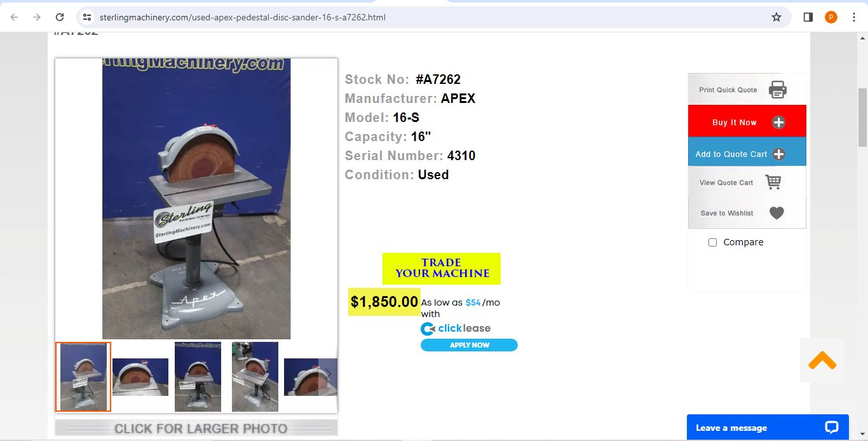This screenshot has height=441, width=868.
Task: Open the Leave a message chat widget
Action: click(x=768, y=428)
